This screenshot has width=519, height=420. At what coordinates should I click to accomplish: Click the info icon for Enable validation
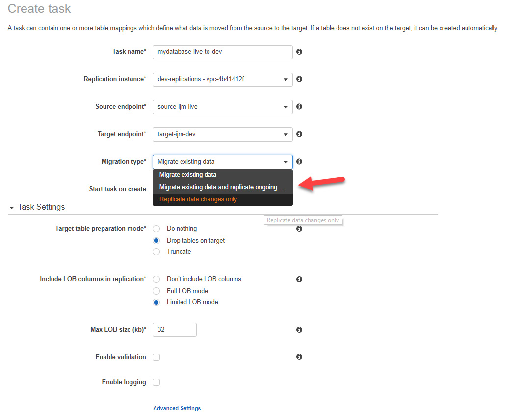(x=299, y=357)
